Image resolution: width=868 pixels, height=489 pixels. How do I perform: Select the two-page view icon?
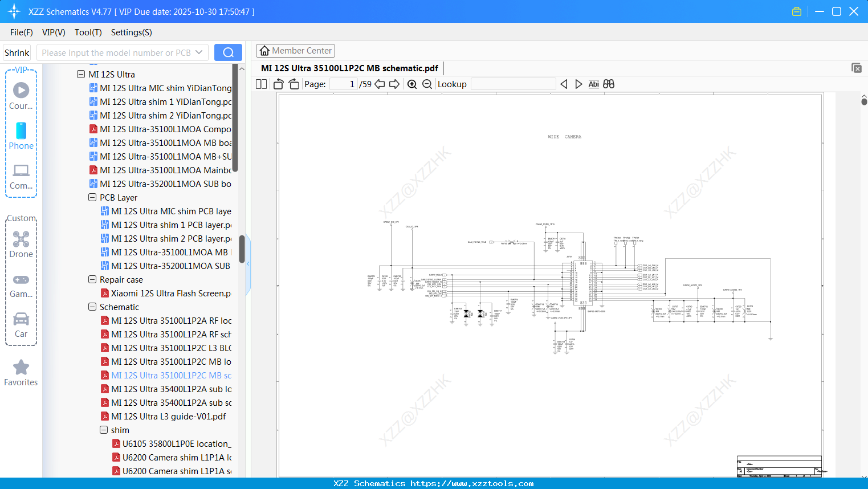tap(260, 84)
